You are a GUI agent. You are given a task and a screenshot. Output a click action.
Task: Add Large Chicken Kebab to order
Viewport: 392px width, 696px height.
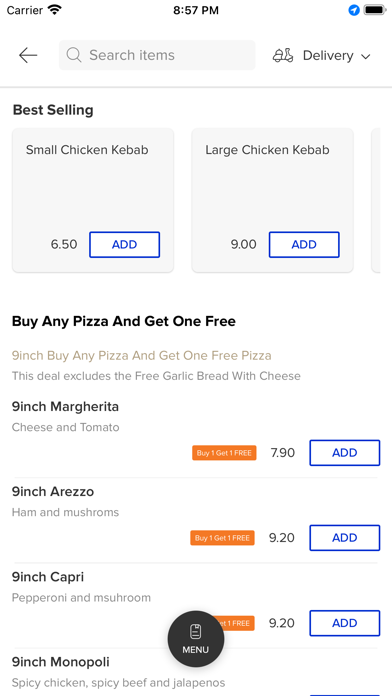click(304, 245)
